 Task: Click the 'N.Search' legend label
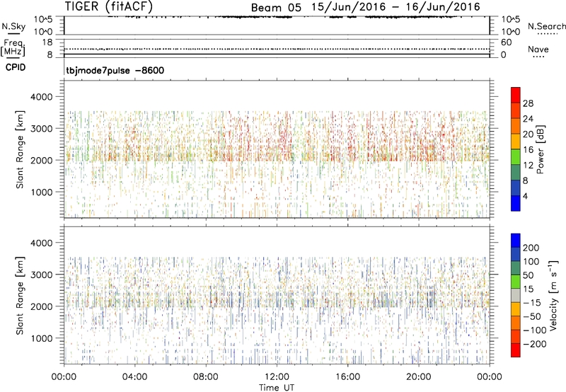(547, 26)
